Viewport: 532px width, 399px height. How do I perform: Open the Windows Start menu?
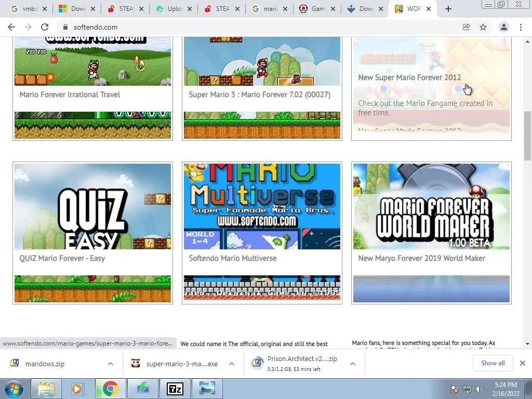(x=14, y=389)
